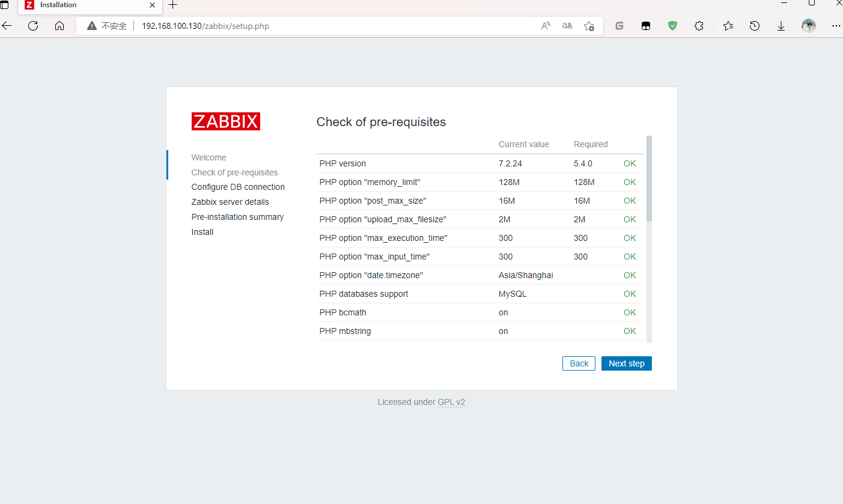Click the 7.2.24 version value
Screen dimensions: 843x504
(510, 163)
